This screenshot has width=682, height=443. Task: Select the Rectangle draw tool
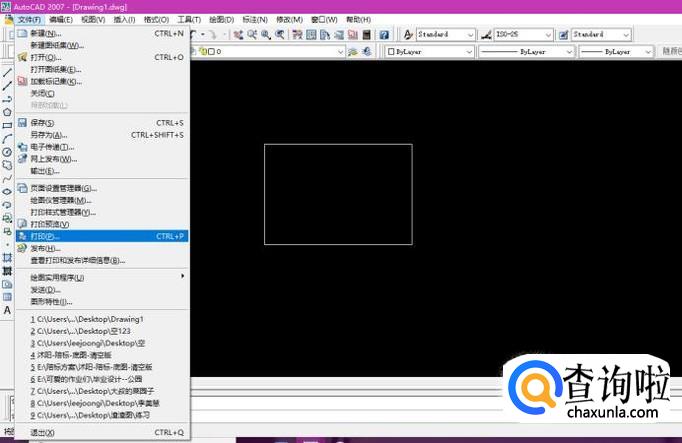point(7,126)
